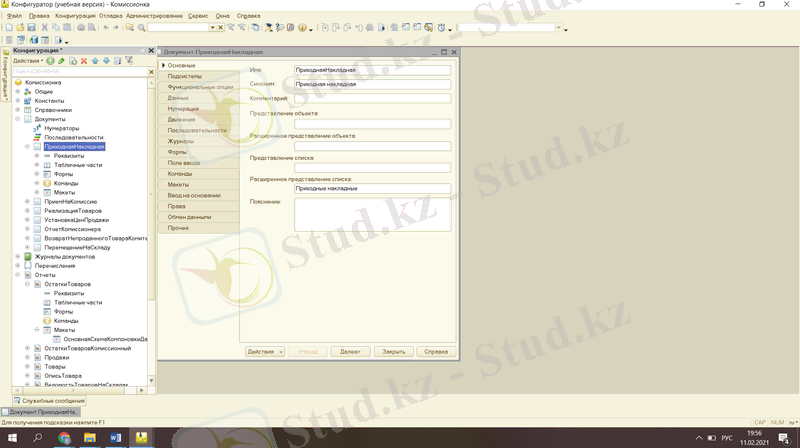
Task: Open Google Chrome from taskbar
Action: point(64,438)
